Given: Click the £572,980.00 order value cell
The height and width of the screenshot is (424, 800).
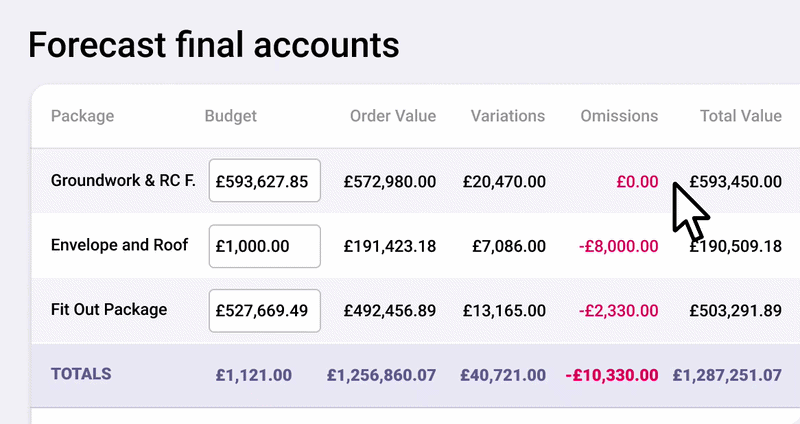Looking at the screenshot, I should (x=389, y=182).
